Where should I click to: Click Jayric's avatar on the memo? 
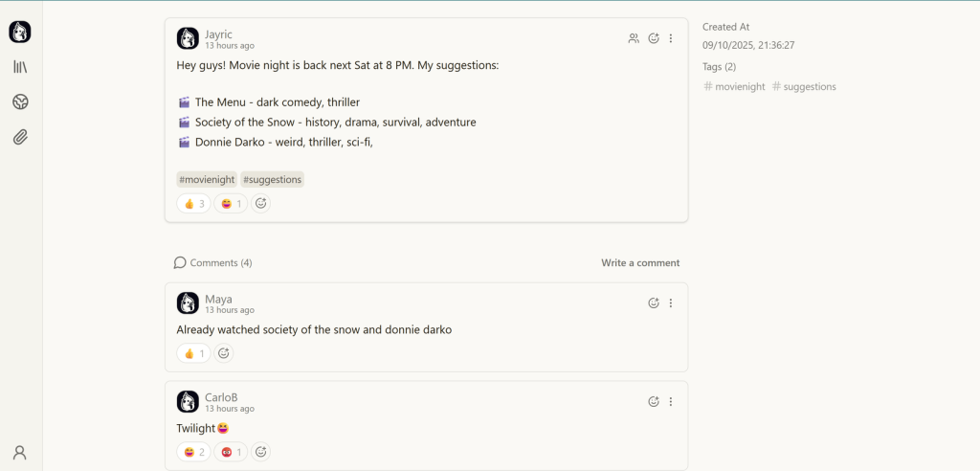pos(188,38)
